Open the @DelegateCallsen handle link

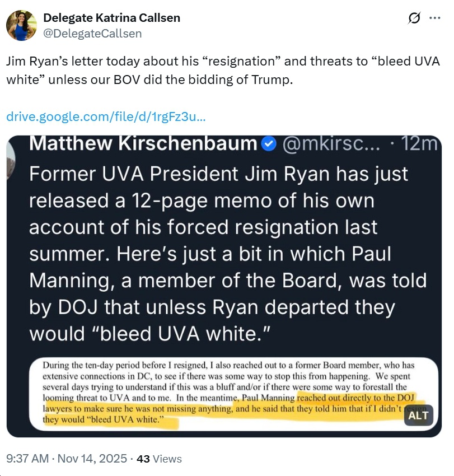[x=92, y=34]
